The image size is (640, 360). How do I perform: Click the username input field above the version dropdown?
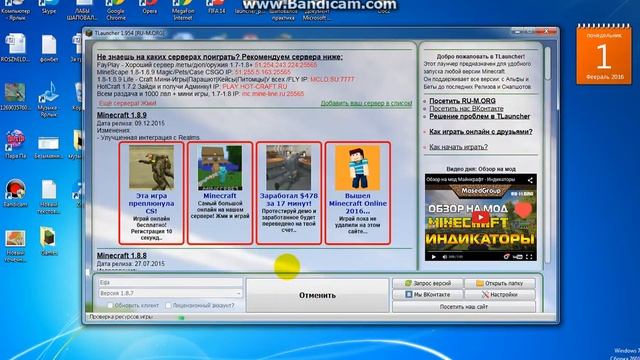pyautogui.click(x=170, y=282)
